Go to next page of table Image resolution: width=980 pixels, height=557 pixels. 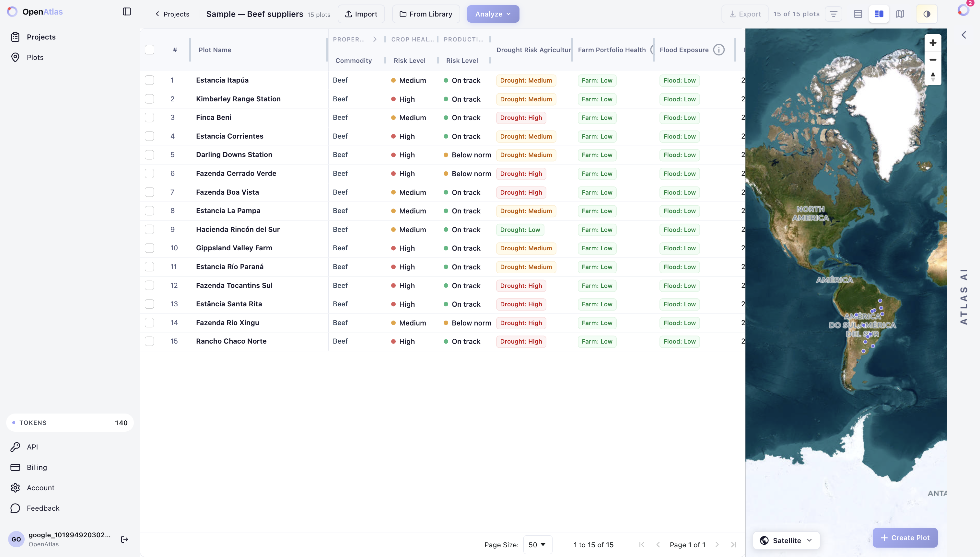point(717,545)
